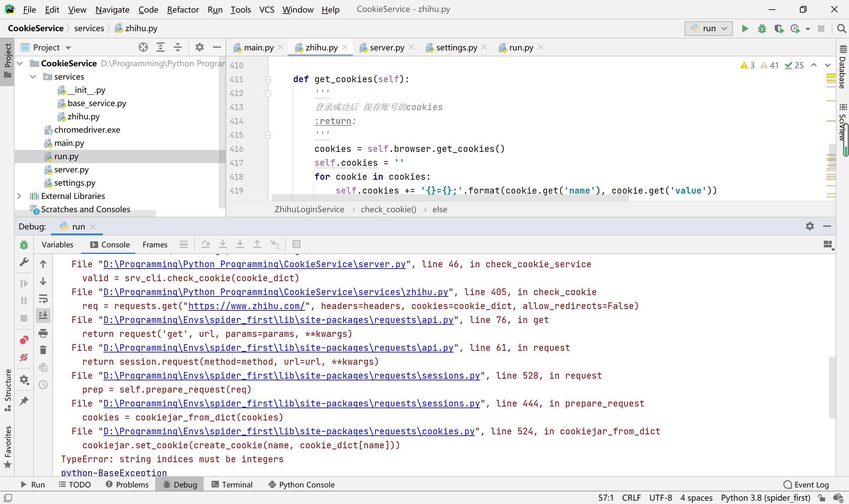The width and height of the screenshot is (849, 504).
Task: Click the console vertical scrollbar
Action: tap(832, 387)
